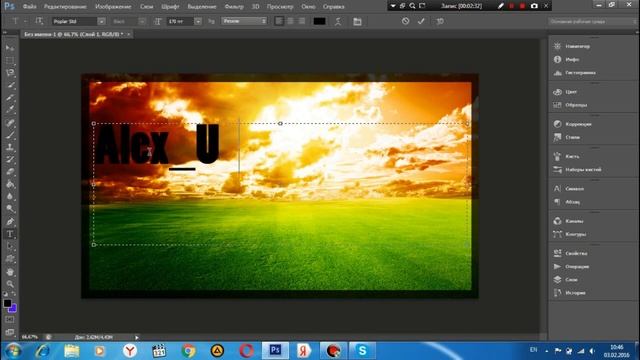Reset default foreground and background colors
The height and width of the screenshot is (360, 640).
click(x=5, y=294)
